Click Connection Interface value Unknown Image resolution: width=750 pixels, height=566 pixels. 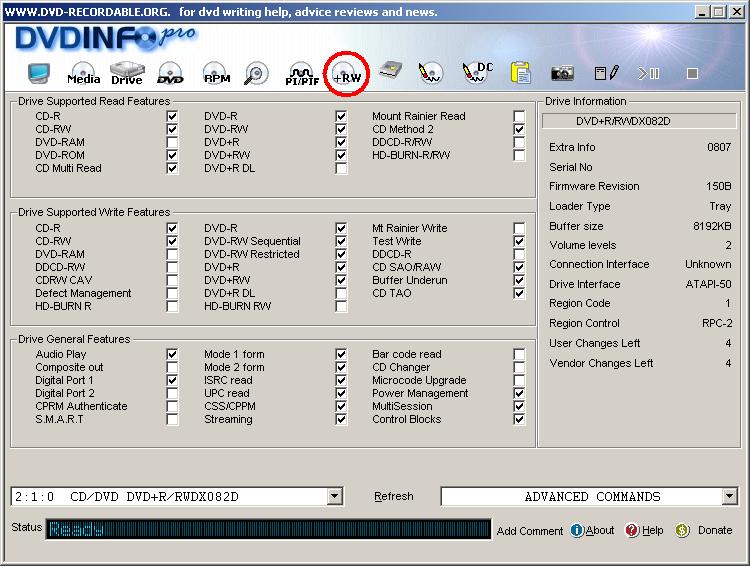[x=708, y=265]
